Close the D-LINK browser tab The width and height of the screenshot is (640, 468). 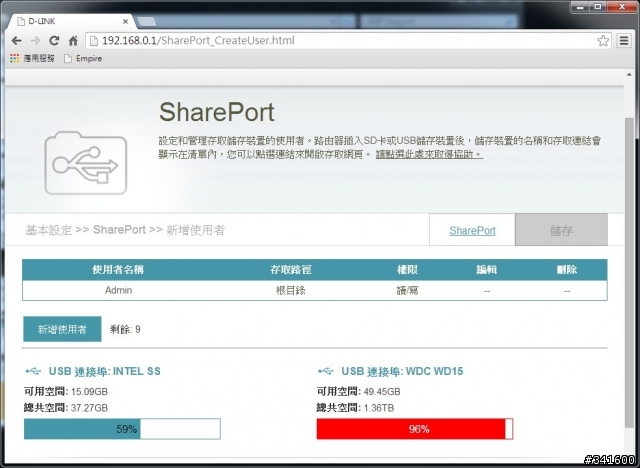125,21
